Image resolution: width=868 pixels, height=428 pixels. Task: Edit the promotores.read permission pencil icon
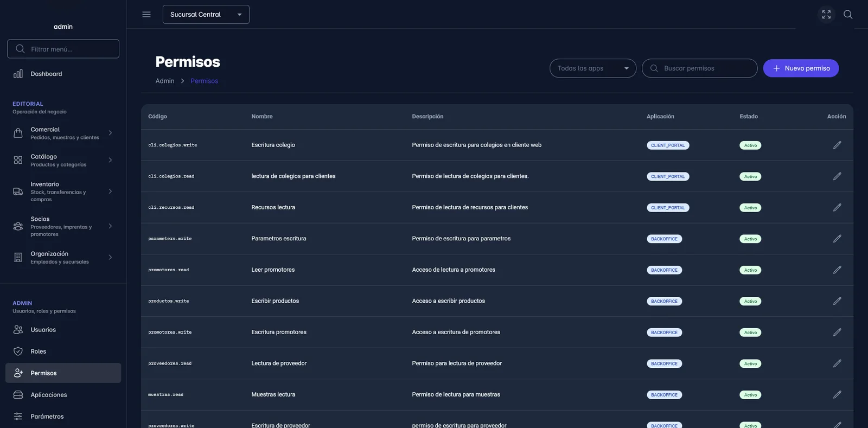[837, 270]
